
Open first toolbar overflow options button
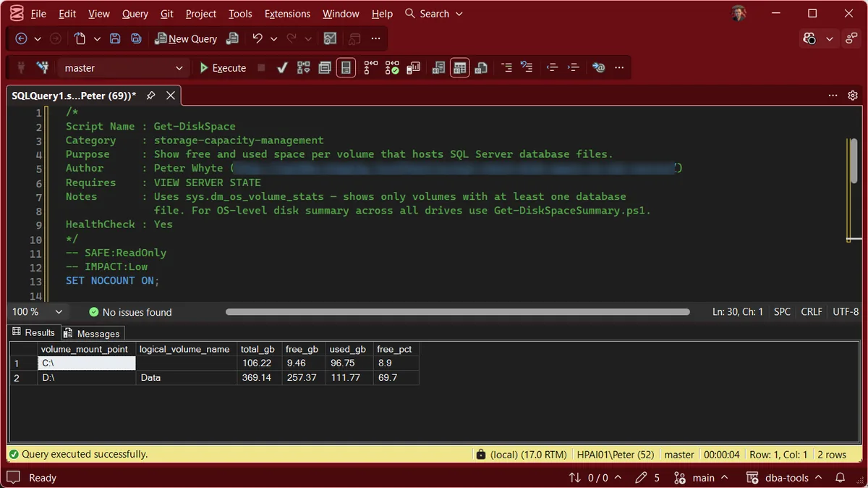(x=375, y=39)
